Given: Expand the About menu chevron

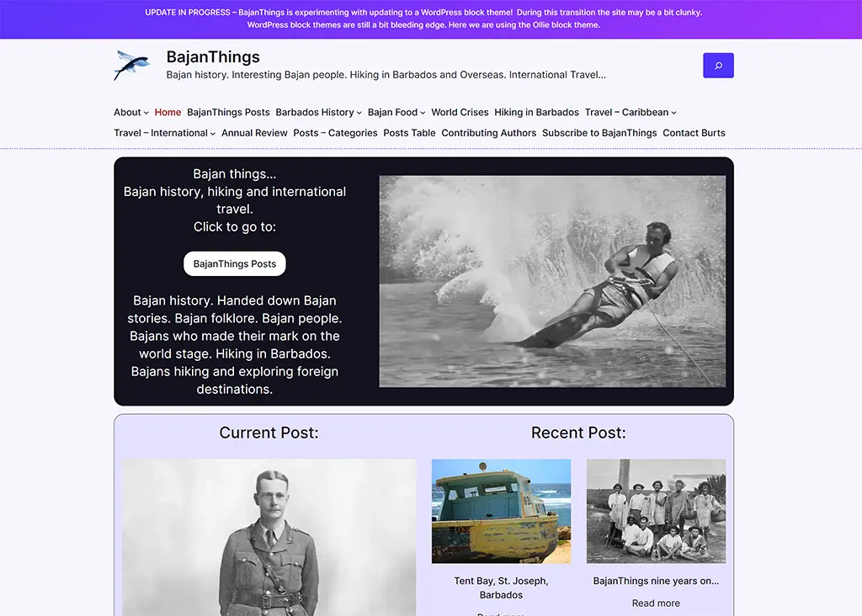Looking at the screenshot, I should pos(146,113).
